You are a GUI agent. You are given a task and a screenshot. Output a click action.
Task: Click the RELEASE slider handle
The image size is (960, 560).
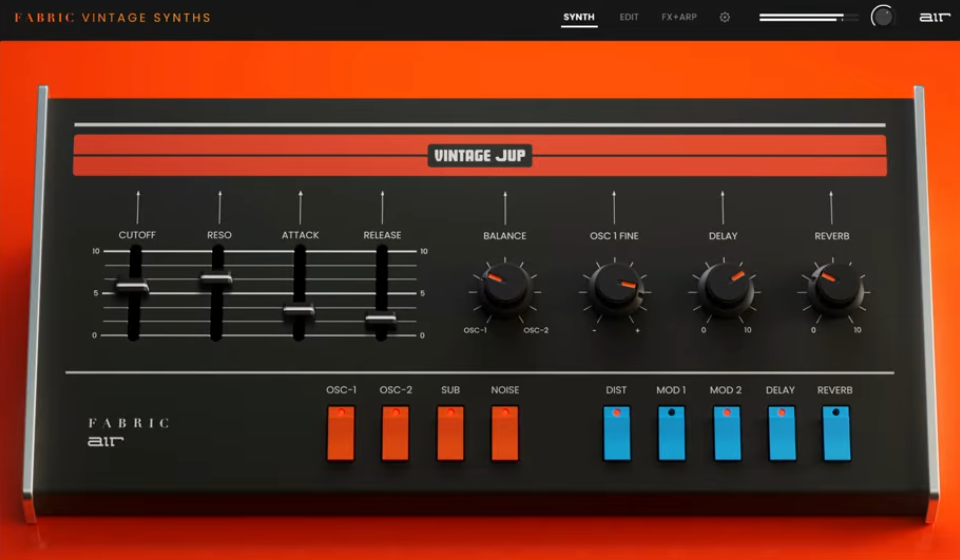[381, 319]
